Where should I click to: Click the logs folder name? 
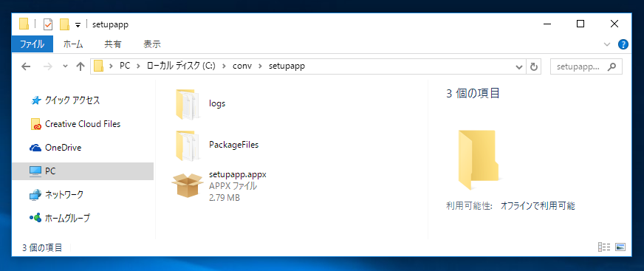tap(217, 104)
